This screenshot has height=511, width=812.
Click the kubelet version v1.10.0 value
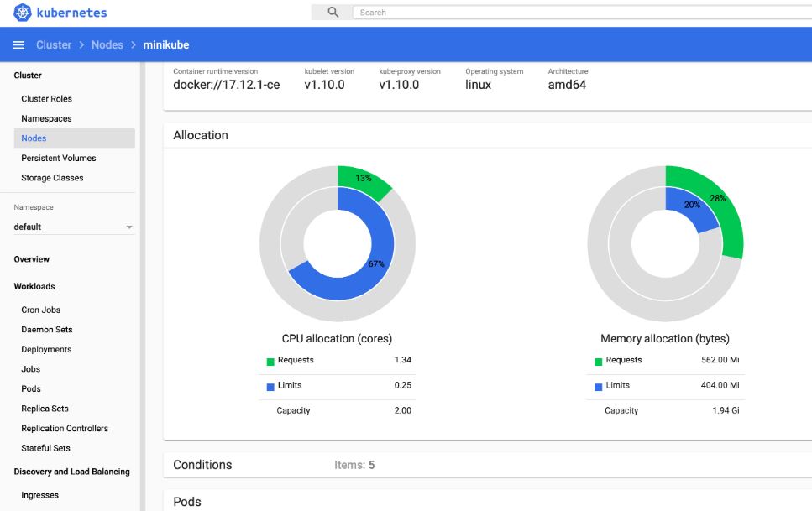point(324,85)
